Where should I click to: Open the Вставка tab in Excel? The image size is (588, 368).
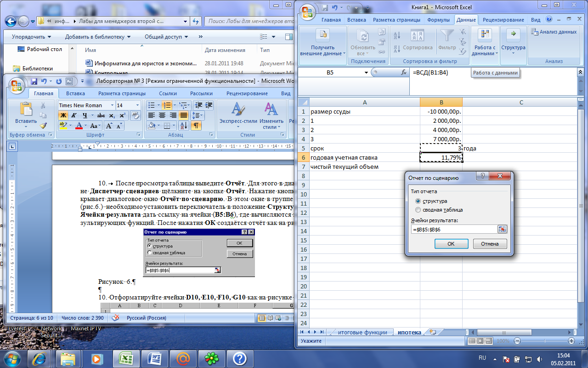tap(356, 20)
